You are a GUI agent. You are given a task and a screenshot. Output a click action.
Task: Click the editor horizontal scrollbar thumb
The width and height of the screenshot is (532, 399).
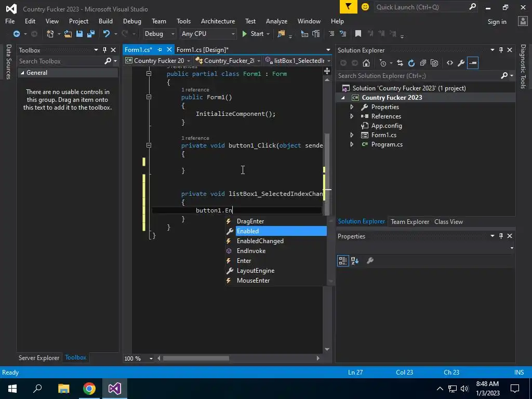coord(196,358)
